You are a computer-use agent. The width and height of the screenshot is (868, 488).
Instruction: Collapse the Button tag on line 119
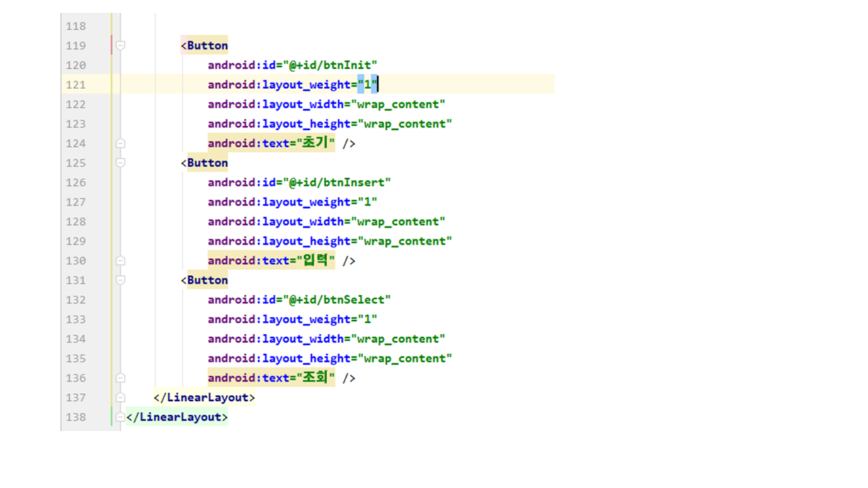point(120,45)
